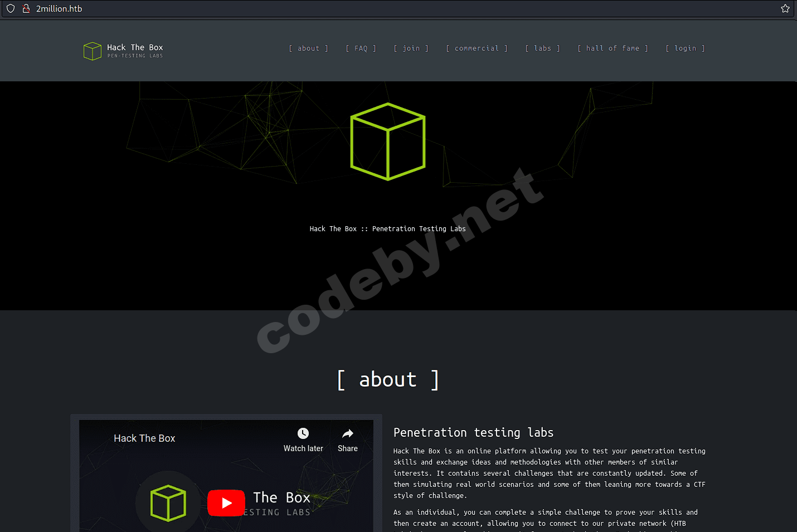Click the large green cube logo in the hero

tap(388, 141)
